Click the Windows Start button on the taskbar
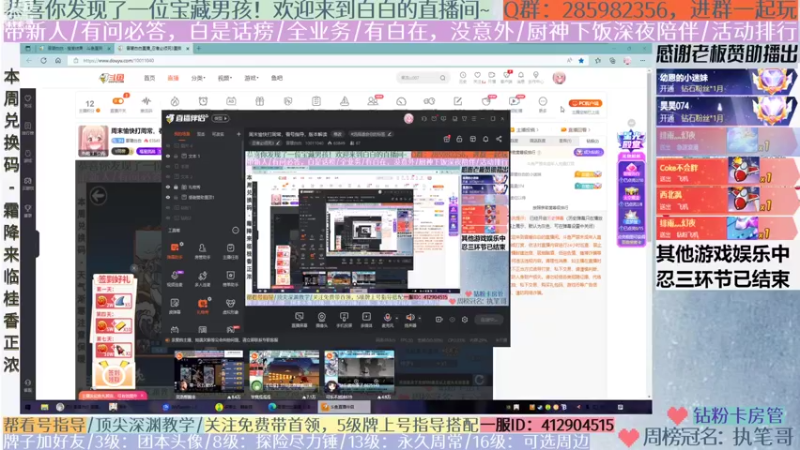The height and width of the screenshot is (450, 800). click(x=28, y=407)
